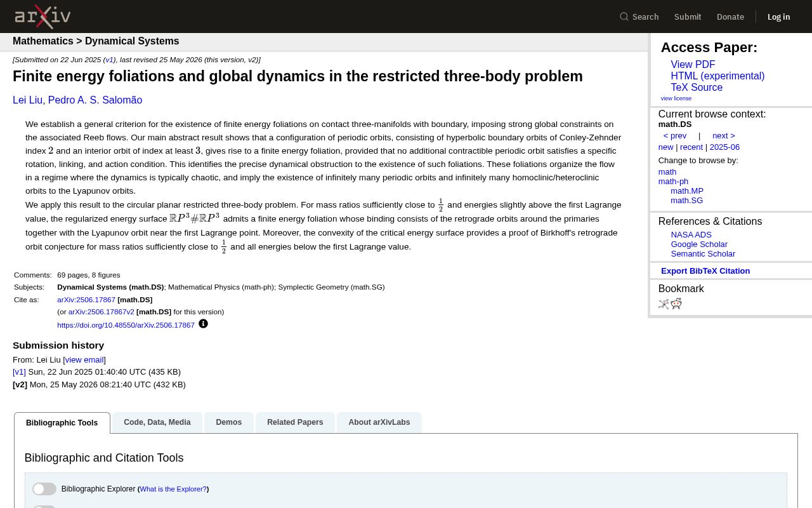Open arXiv:2506.17867v2 version link
This screenshot has width=812, height=508.
pos(101,312)
